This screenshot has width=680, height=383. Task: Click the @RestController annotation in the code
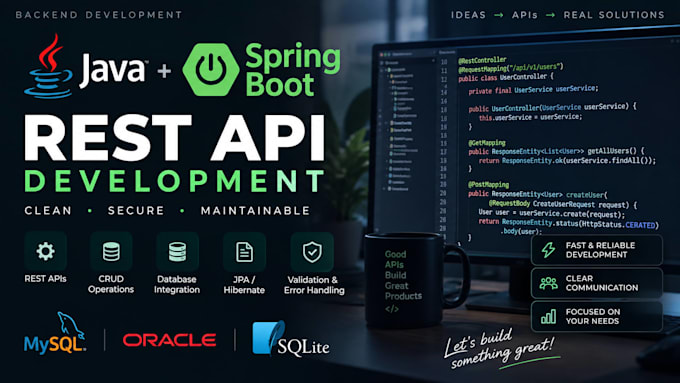click(x=482, y=60)
